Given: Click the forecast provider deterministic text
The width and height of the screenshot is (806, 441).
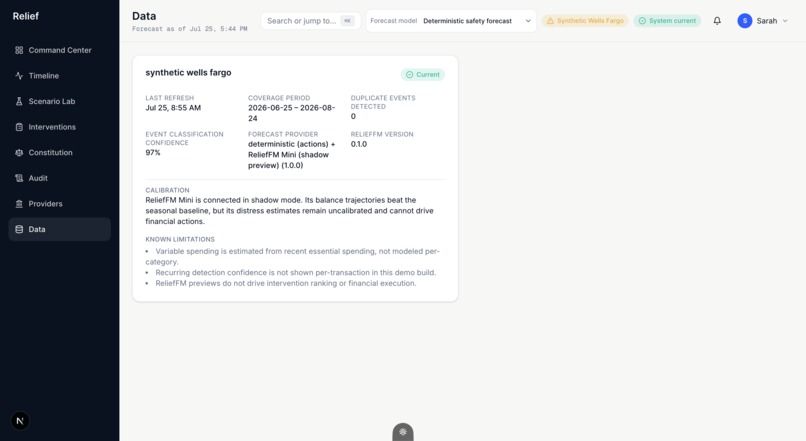Looking at the screenshot, I should click(x=291, y=155).
